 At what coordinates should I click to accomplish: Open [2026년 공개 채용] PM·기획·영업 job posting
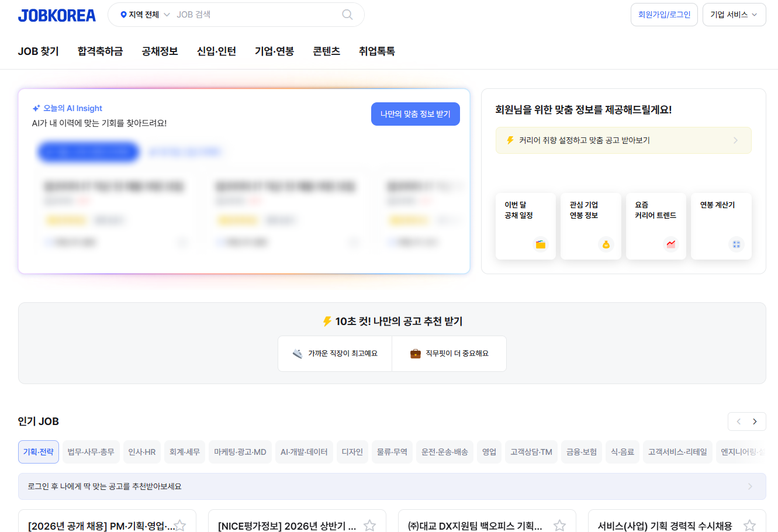pos(101,526)
